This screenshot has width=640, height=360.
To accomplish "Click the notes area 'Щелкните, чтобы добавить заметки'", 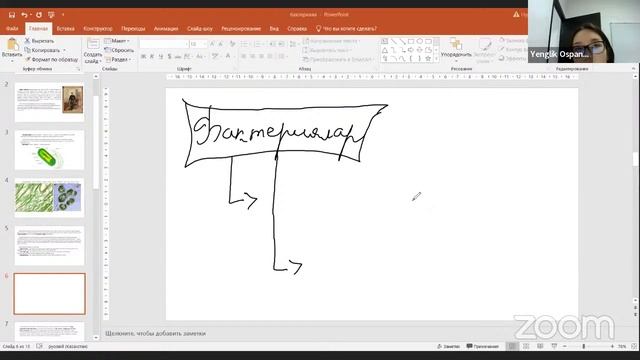I will [156, 333].
